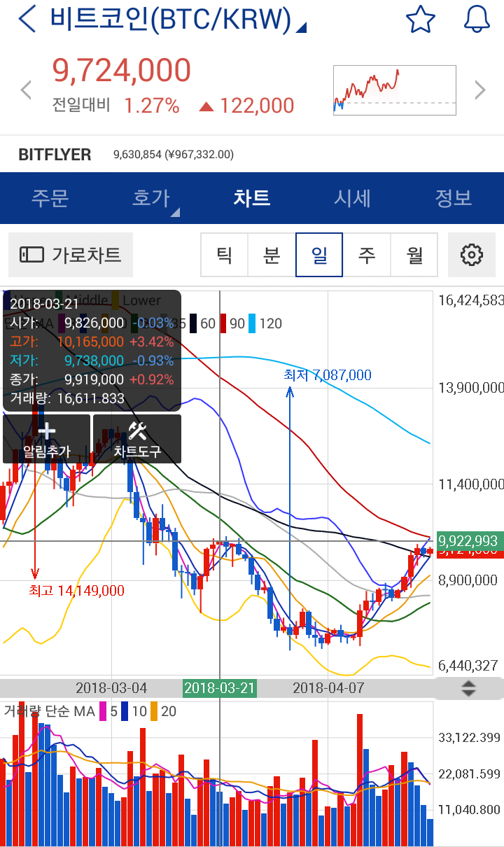Viewport: 504px width, 847px height.
Task: Switch to the 주문 tab
Action: (50, 198)
